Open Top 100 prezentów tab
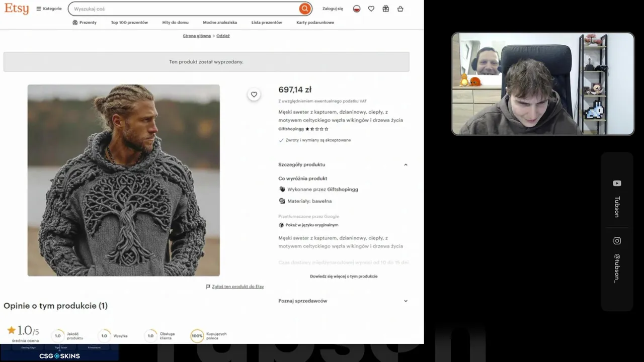The image size is (644, 362). 129,23
